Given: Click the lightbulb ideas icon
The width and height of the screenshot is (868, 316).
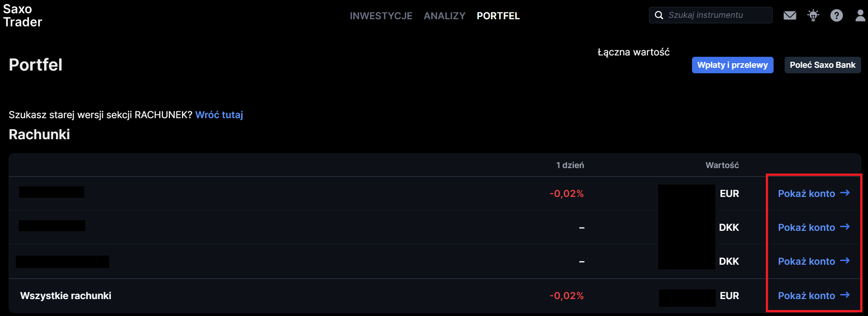Looking at the screenshot, I should [813, 16].
